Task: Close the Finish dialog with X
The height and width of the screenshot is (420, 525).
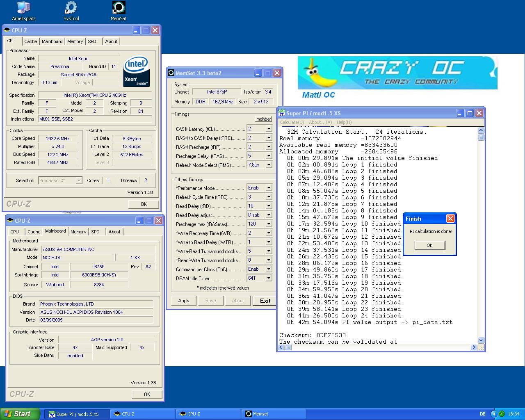Action: (450, 219)
